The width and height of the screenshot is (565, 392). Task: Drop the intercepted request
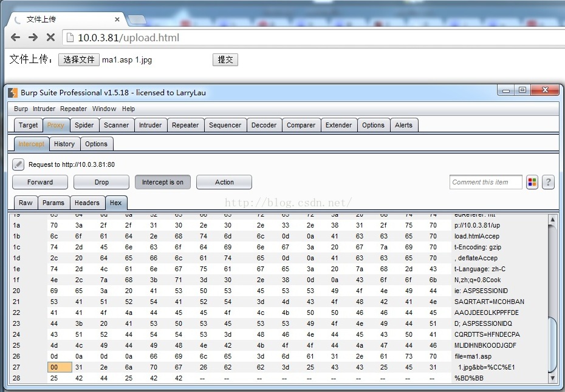101,182
